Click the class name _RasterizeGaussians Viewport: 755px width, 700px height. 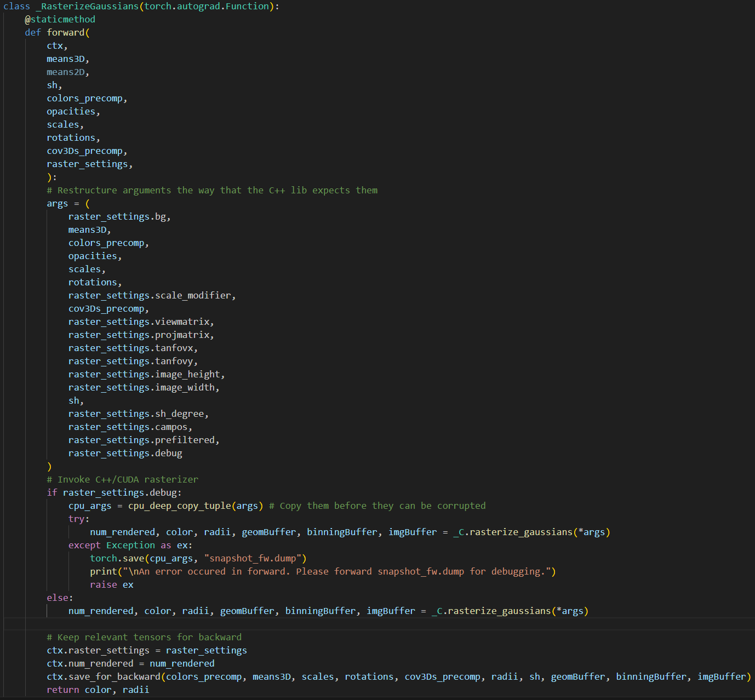pos(87,7)
